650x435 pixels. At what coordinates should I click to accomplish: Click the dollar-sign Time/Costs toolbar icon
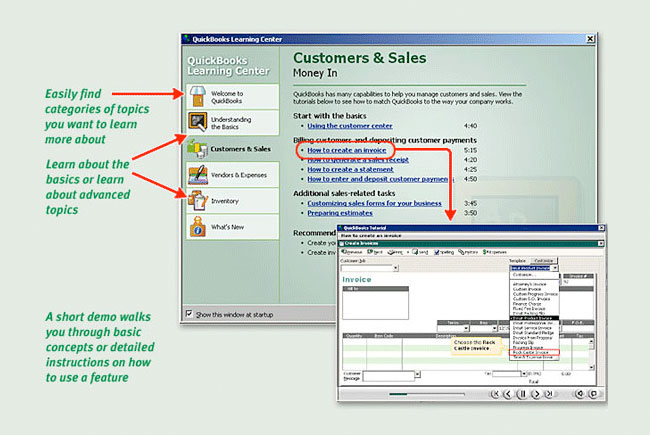(495, 252)
